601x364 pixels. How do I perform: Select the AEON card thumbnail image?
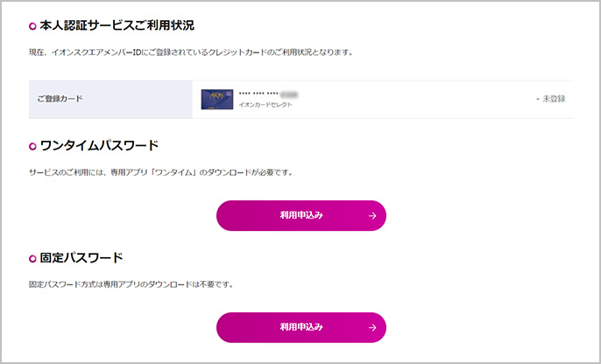coord(217,100)
